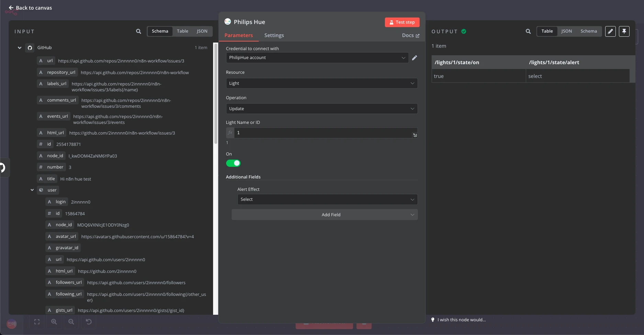Click the user avatar at bottom left

[12, 324]
